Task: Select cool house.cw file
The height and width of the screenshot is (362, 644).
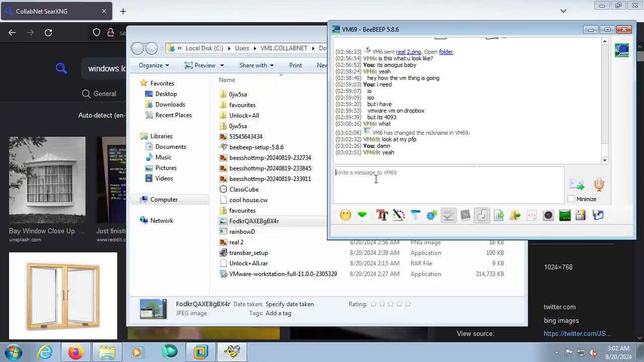Action: tap(249, 200)
